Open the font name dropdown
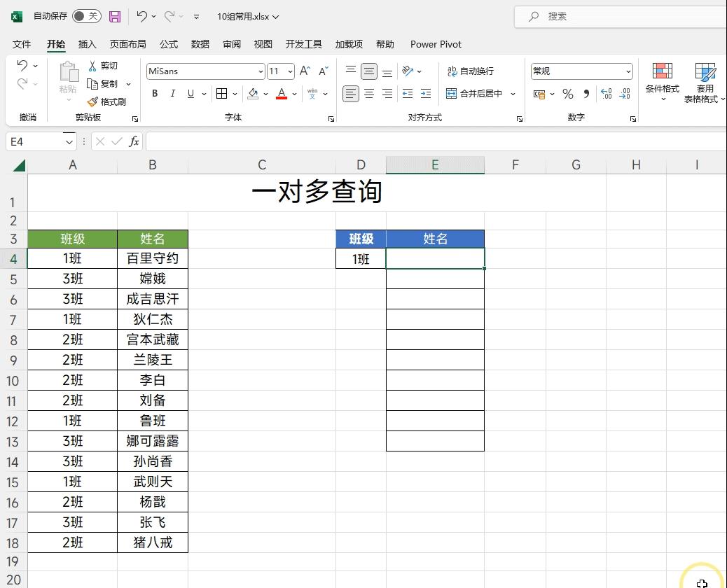727x588 pixels. click(261, 71)
